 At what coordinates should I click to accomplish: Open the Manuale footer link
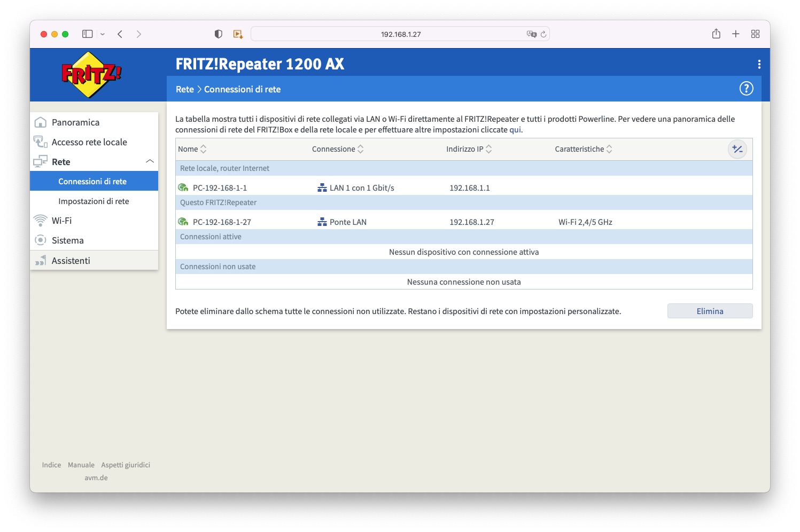tap(81, 465)
